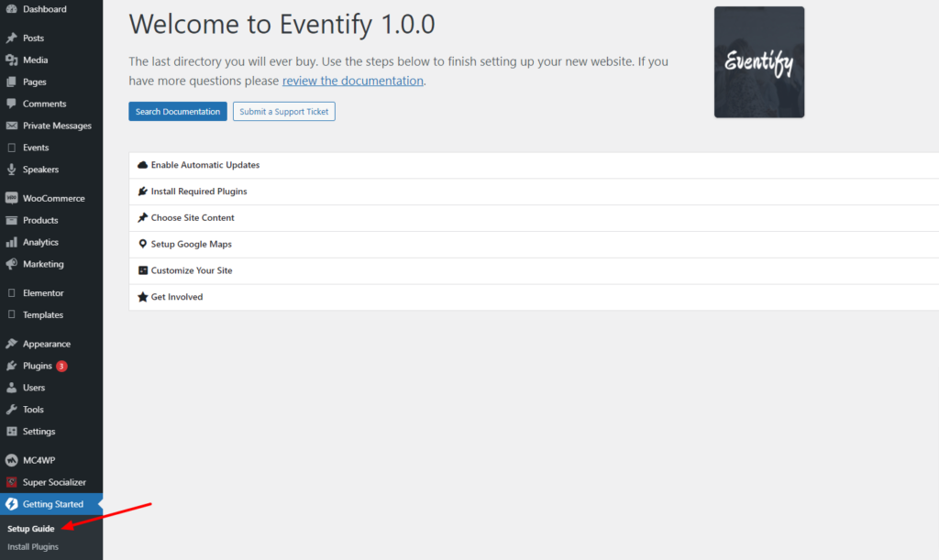Image resolution: width=939 pixels, height=560 pixels.
Task: Click the Search Documentation button
Action: point(178,111)
